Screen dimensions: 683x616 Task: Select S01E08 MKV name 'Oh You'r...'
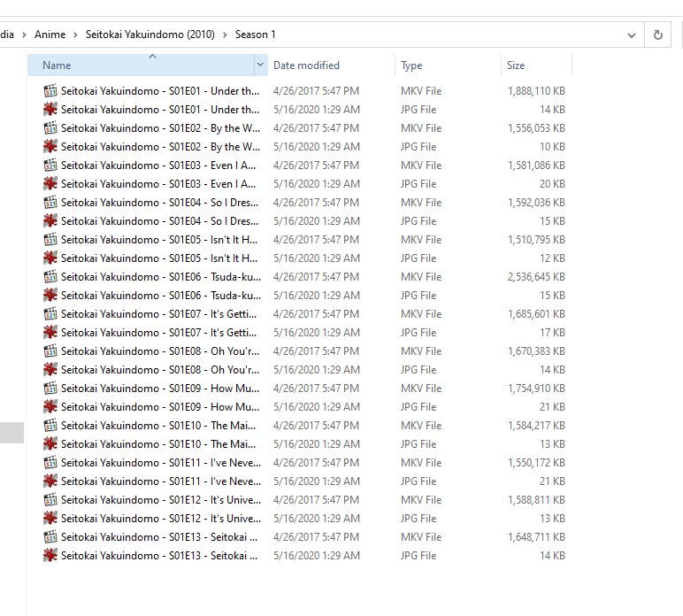160,351
